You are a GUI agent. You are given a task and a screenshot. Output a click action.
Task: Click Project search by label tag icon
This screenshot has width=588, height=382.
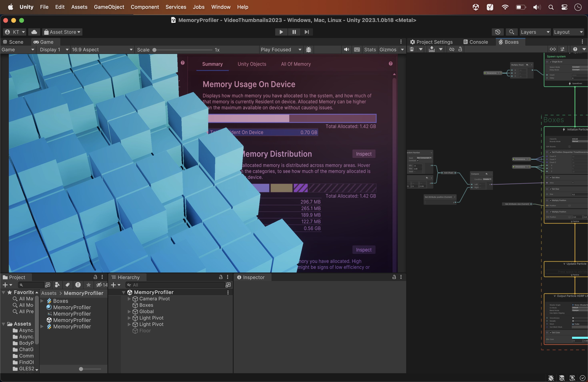67,285
